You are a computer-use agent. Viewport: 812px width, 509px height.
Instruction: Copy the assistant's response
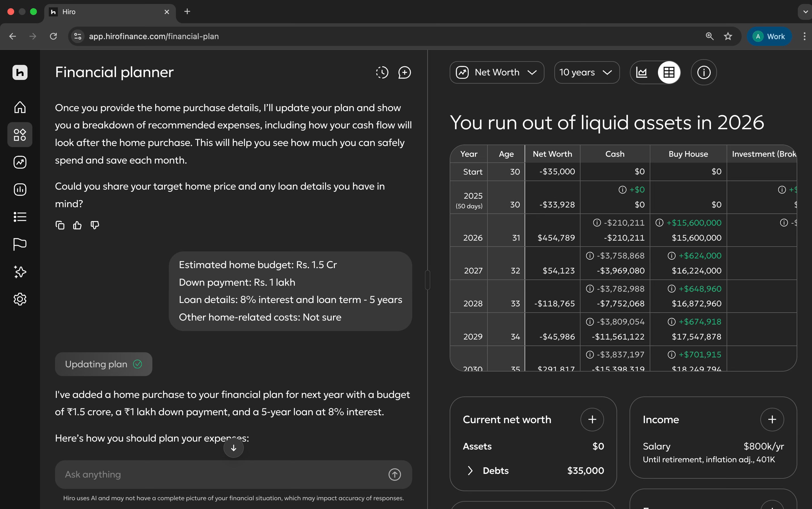(60, 225)
